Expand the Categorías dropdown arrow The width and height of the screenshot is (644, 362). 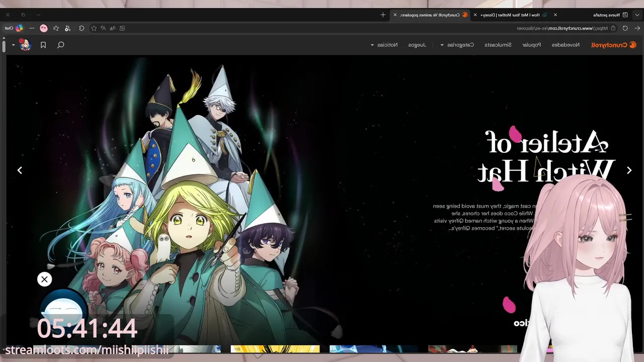(x=442, y=45)
